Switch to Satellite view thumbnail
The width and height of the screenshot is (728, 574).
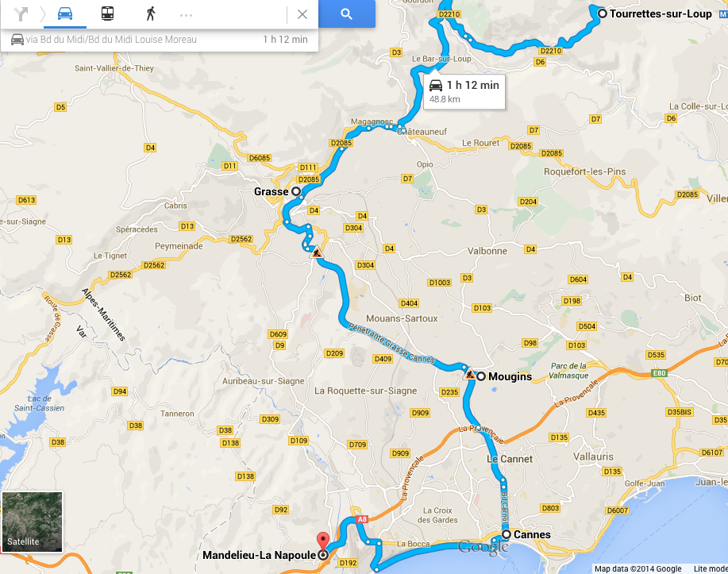[x=32, y=522]
